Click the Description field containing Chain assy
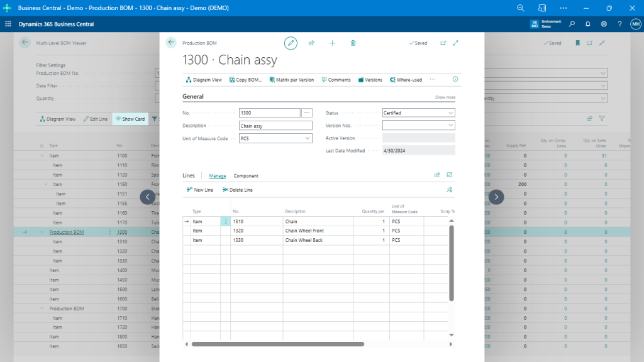This screenshot has height=362, width=644. [x=274, y=126]
